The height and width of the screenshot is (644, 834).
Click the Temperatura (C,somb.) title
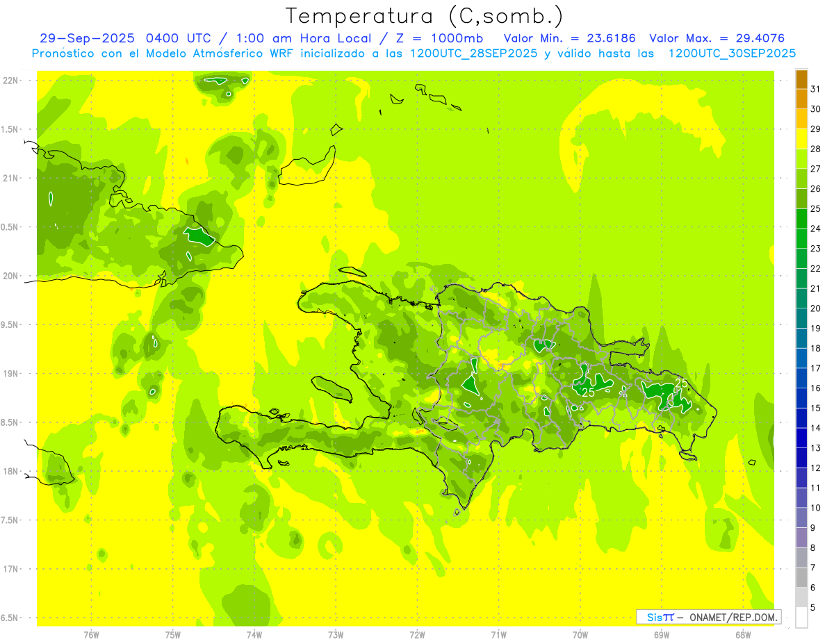click(425, 16)
